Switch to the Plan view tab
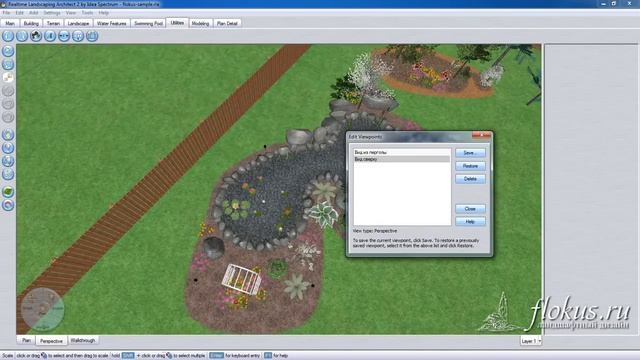Image resolution: width=640 pixels, height=360 pixels. [26, 340]
